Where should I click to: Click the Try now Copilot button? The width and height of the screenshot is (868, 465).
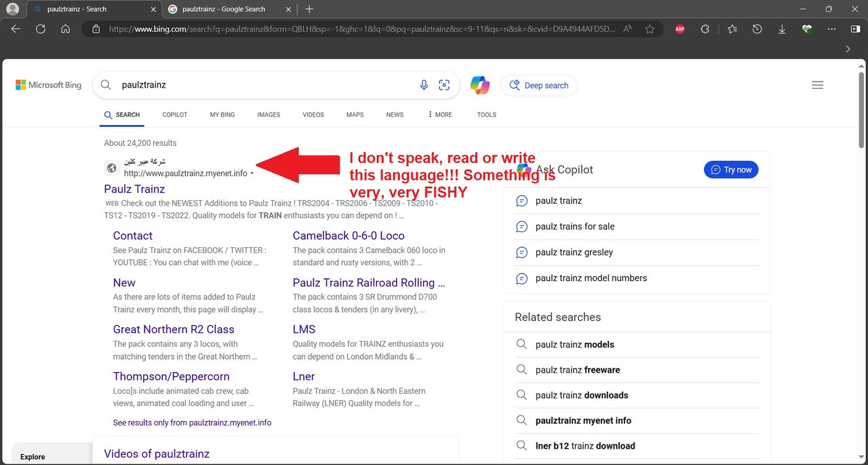click(731, 170)
